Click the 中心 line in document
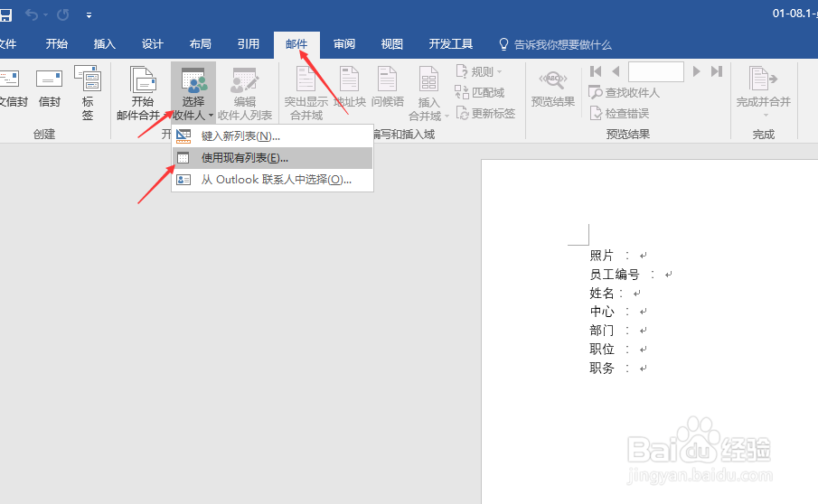This screenshot has height=504, width=818. click(618, 312)
